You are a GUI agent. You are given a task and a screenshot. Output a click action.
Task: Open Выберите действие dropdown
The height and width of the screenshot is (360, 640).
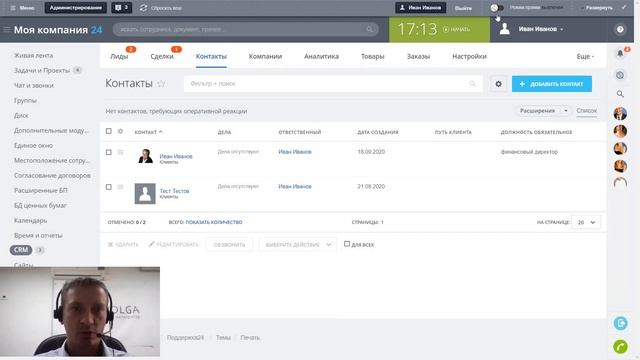click(x=298, y=244)
